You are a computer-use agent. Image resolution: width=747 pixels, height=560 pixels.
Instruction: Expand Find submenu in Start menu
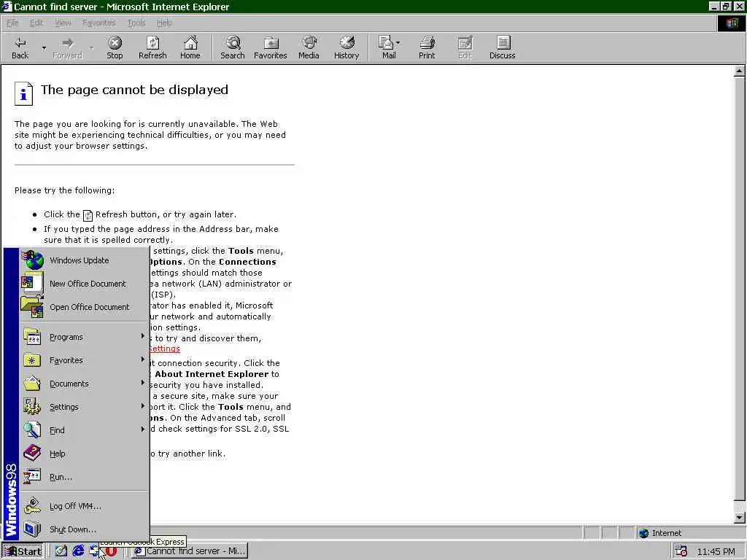coord(85,430)
